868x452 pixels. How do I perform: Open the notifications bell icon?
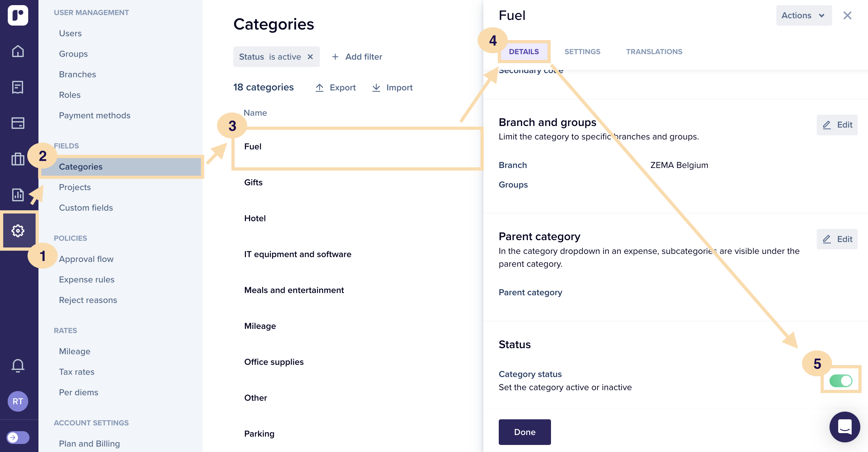coord(18,365)
